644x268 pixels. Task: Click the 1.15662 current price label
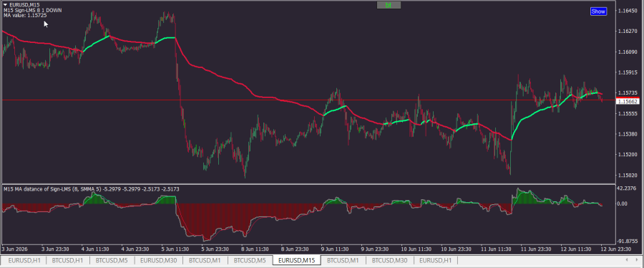pyautogui.click(x=627, y=101)
